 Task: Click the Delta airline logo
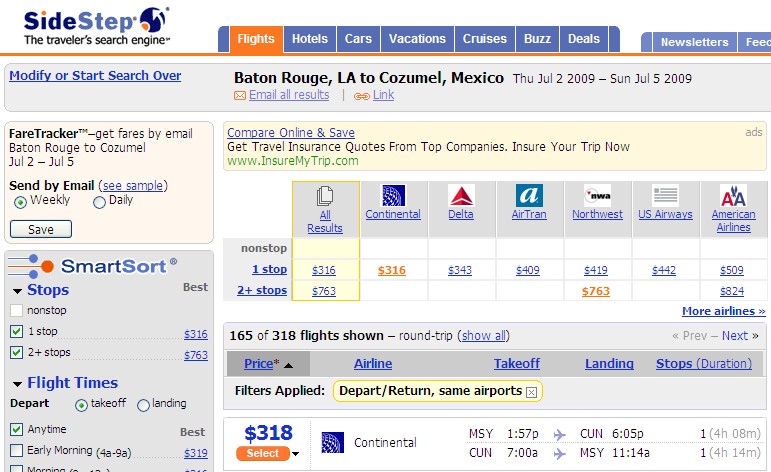click(461, 195)
